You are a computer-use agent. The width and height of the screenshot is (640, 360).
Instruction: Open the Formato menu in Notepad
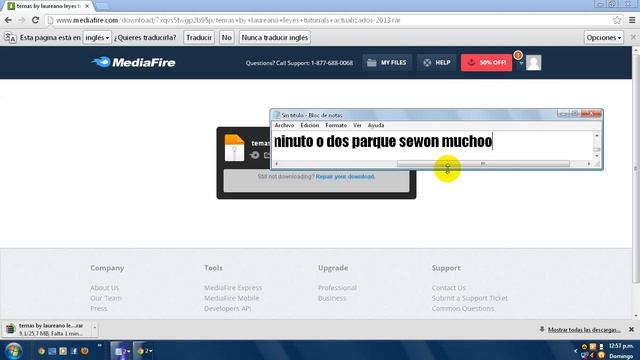pos(336,125)
